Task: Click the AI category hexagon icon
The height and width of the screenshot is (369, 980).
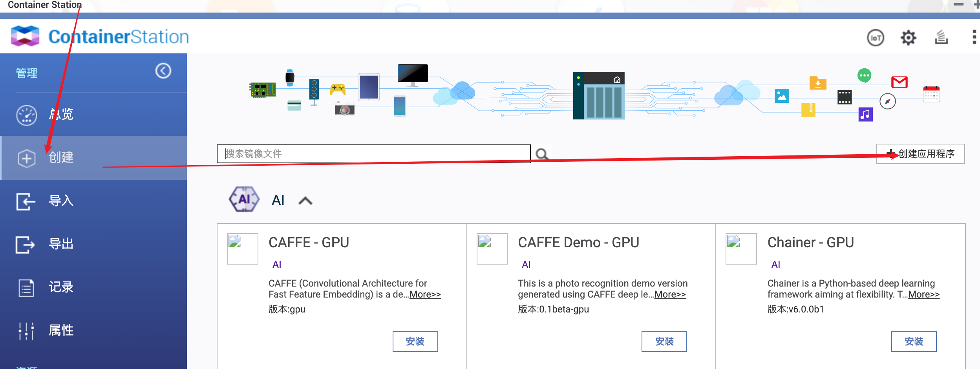Action: pyautogui.click(x=244, y=199)
